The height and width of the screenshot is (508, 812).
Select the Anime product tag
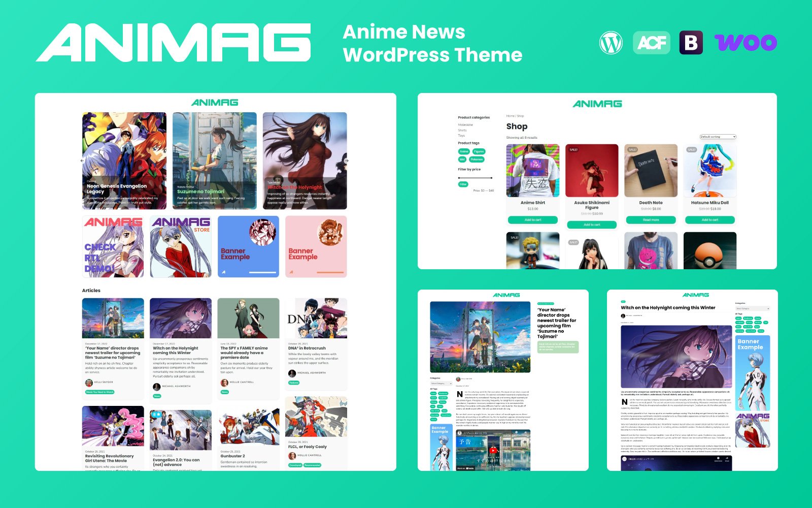[x=464, y=151]
